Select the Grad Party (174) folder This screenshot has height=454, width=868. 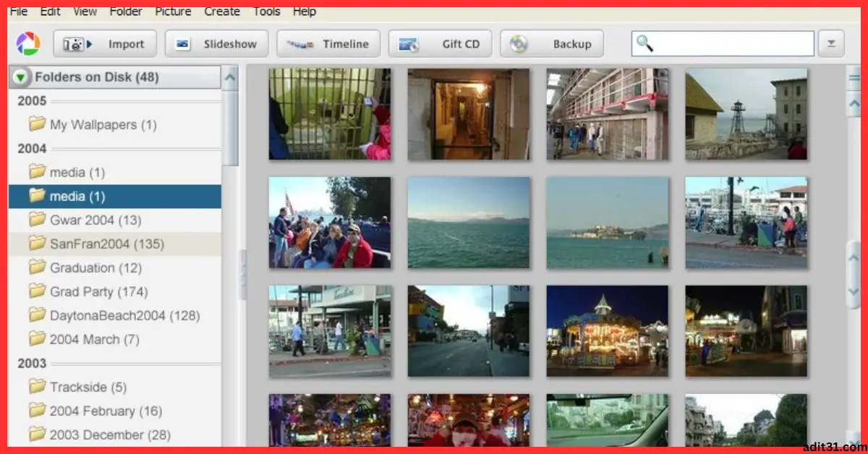pyautogui.click(x=115, y=291)
